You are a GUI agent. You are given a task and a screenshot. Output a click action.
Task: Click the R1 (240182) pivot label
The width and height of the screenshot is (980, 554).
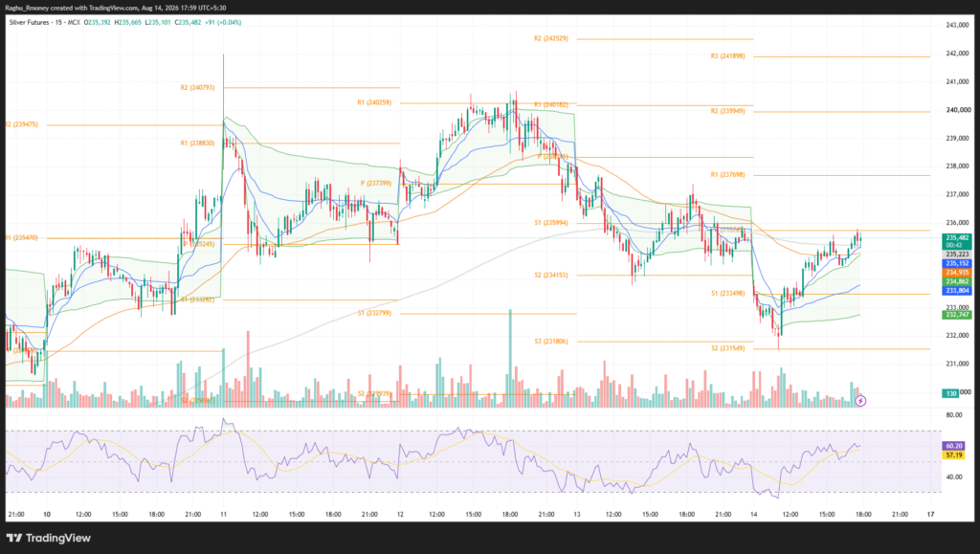click(x=551, y=105)
